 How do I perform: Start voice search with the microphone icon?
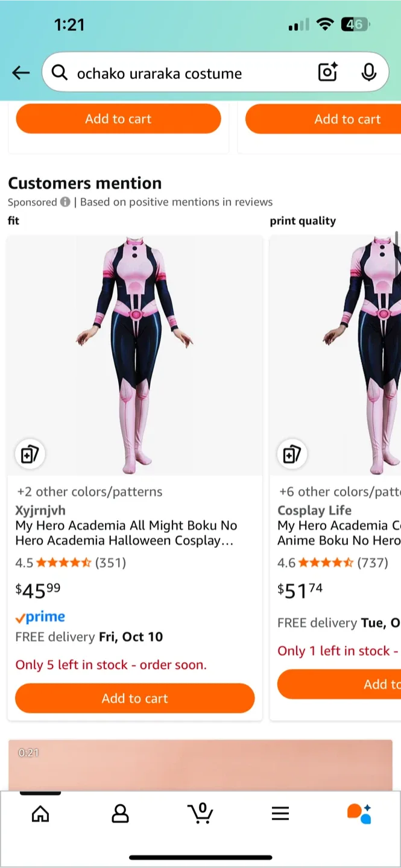(x=369, y=72)
